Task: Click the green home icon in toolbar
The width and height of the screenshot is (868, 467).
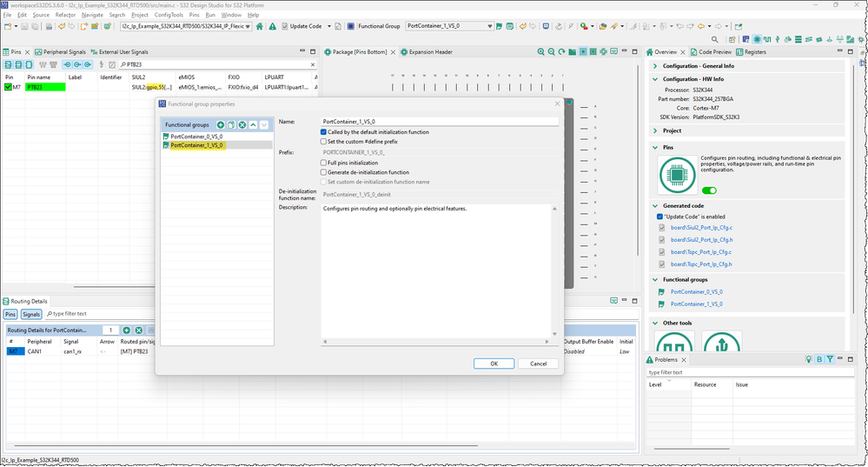Action: click(259, 26)
